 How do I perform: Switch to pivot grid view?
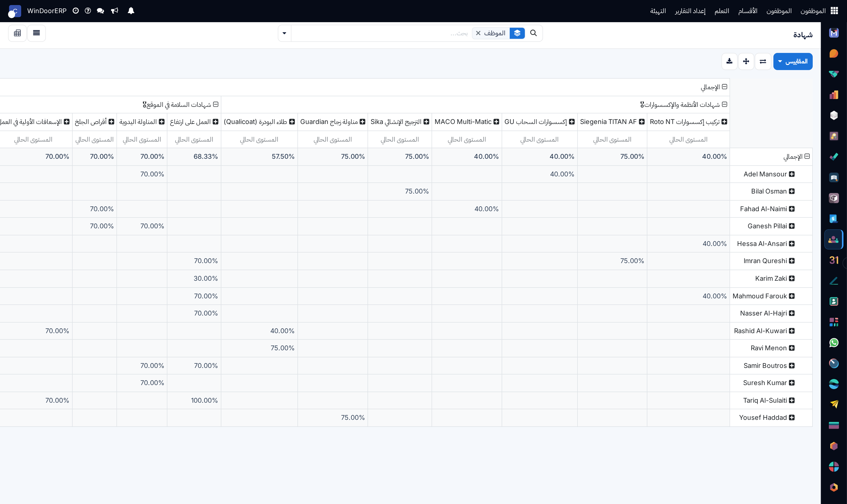point(17,33)
